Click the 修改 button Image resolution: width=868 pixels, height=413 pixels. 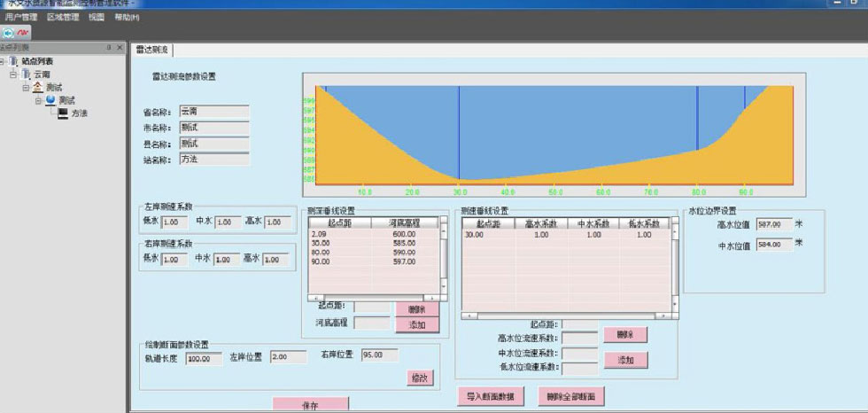420,378
